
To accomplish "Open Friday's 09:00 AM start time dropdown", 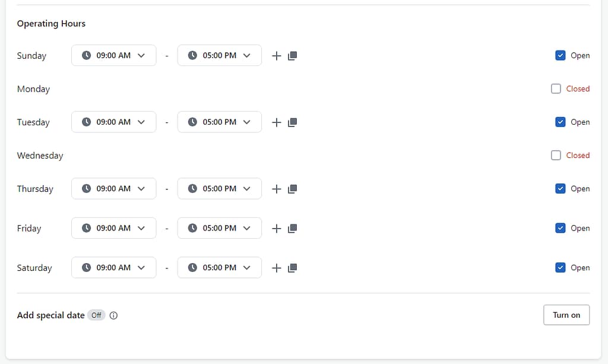I will (x=113, y=228).
